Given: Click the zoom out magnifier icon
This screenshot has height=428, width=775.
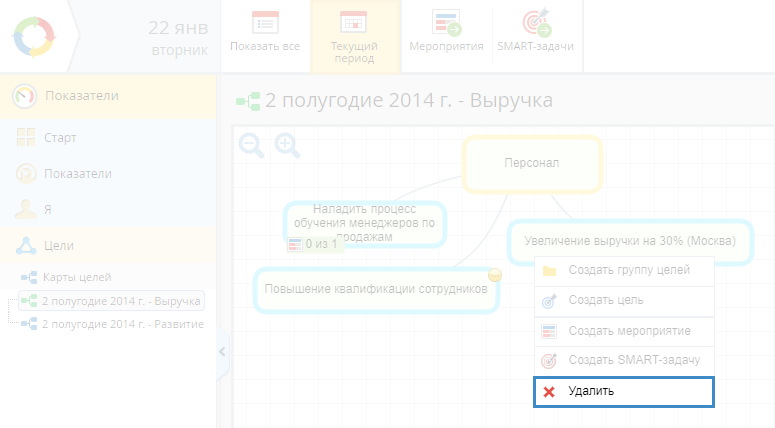Looking at the screenshot, I should (x=252, y=146).
